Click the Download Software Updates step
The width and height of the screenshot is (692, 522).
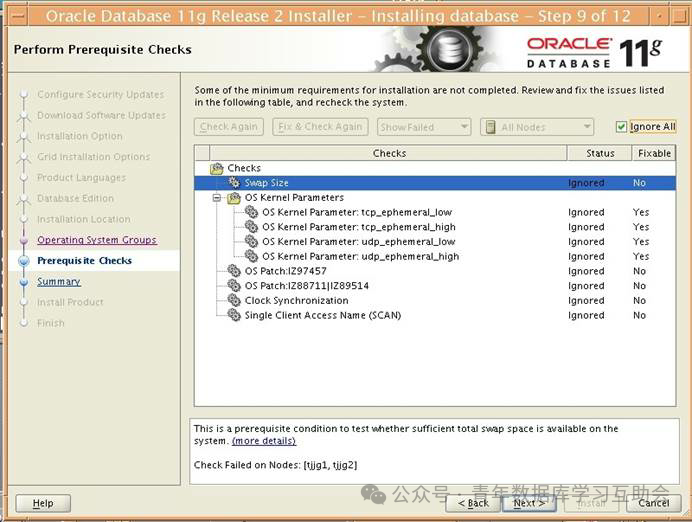pyautogui.click(x=102, y=115)
